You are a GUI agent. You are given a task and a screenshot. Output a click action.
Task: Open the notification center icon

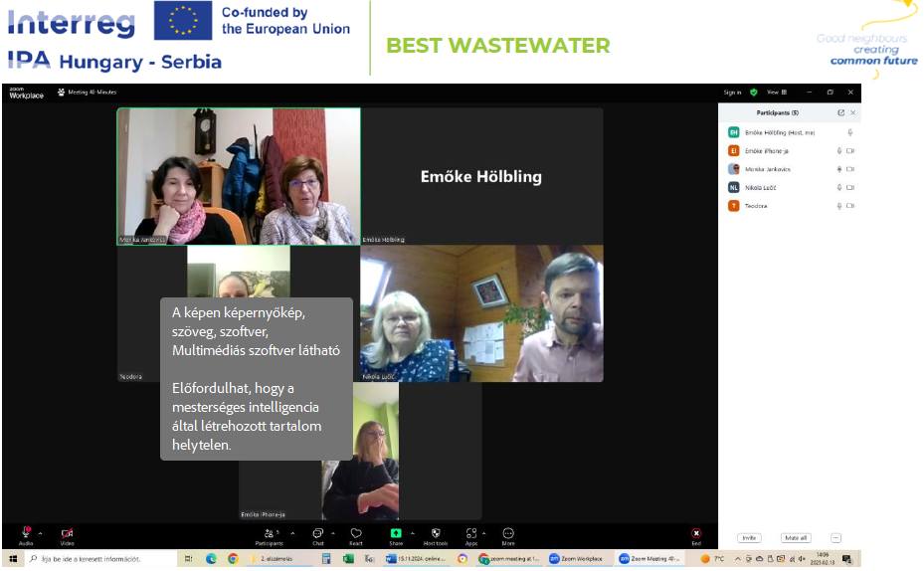[846, 559]
